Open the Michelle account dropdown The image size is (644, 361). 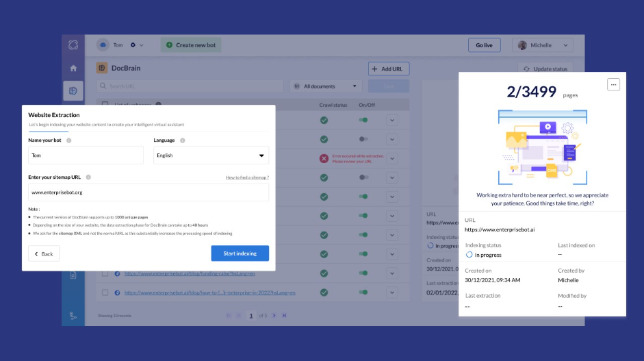click(x=543, y=45)
